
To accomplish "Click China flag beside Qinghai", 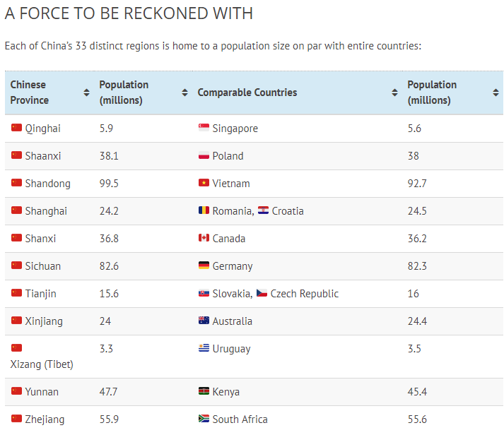I will point(16,128).
